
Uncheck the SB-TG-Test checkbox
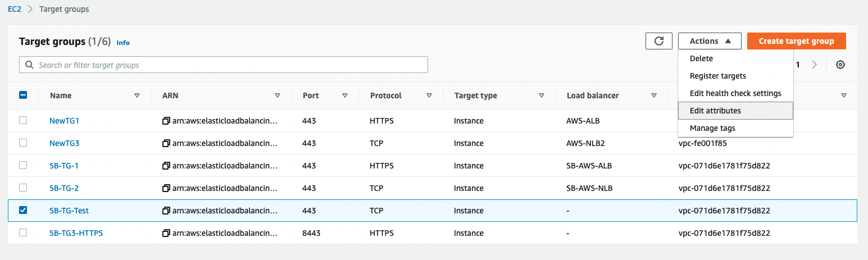(23, 210)
